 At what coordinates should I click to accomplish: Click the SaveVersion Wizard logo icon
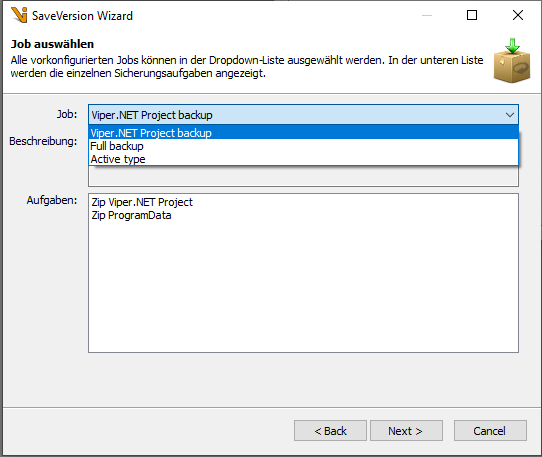(x=19, y=15)
